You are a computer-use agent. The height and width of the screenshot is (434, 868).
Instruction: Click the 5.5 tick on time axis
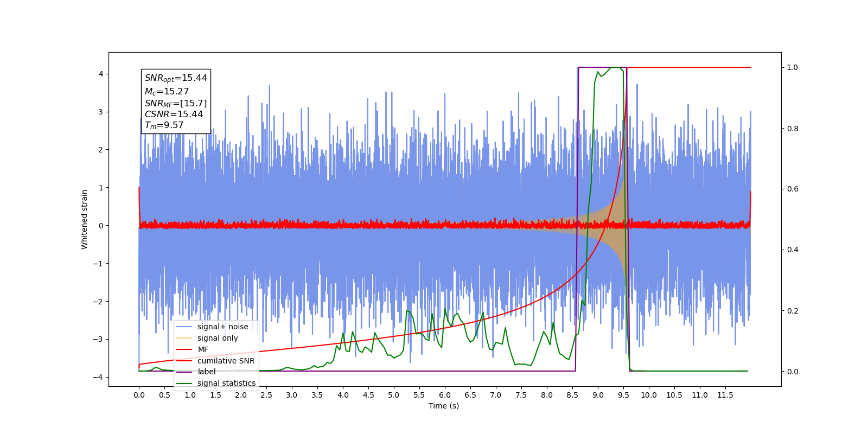click(x=419, y=395)
